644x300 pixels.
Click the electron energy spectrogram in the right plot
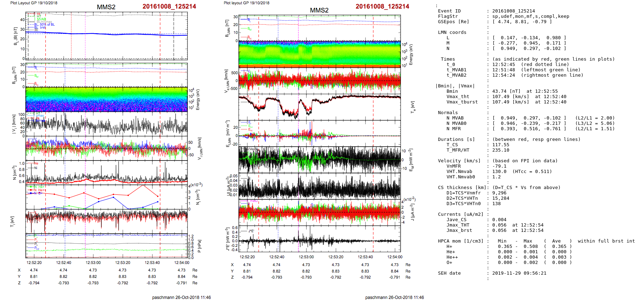[x=319, y=54]
